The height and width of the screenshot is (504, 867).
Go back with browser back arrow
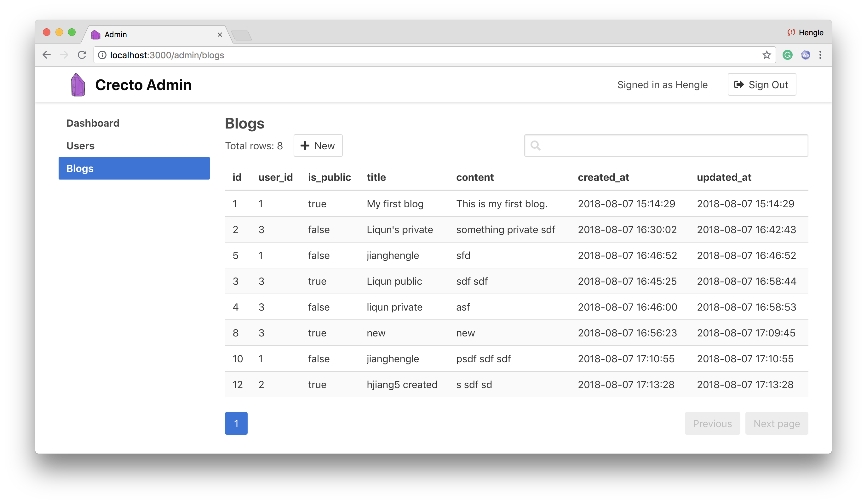click(x=47, y=55)
